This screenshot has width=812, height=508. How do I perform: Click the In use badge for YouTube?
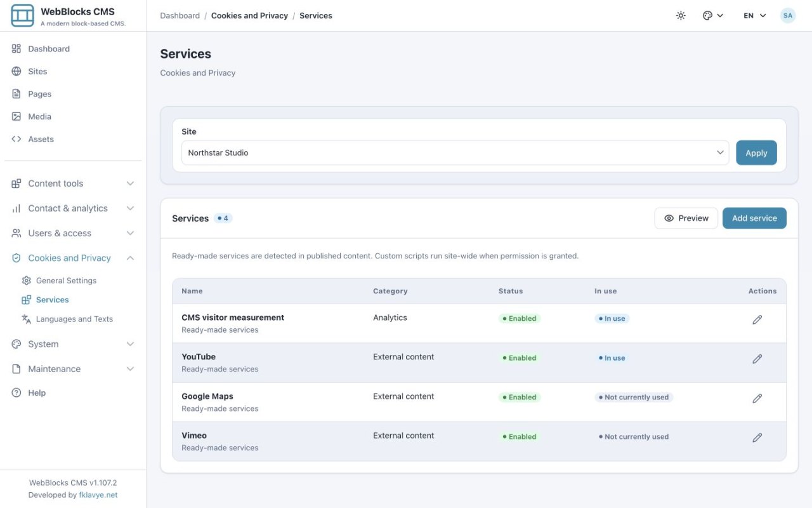tap(612, 358)
